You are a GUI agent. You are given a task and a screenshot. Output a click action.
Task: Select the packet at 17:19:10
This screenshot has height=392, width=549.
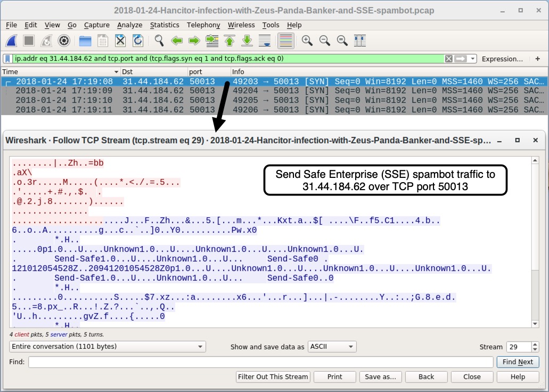click(274, 100)
